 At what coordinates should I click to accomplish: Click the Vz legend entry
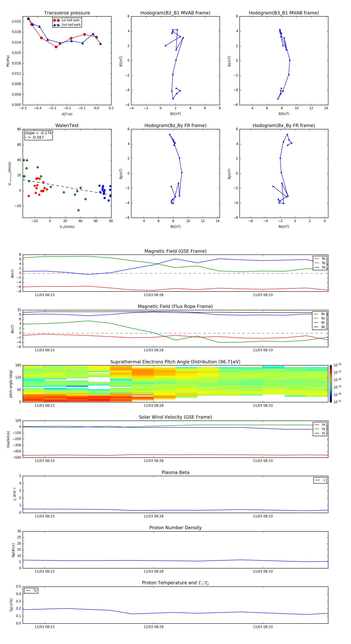click(x=320, y=433)
